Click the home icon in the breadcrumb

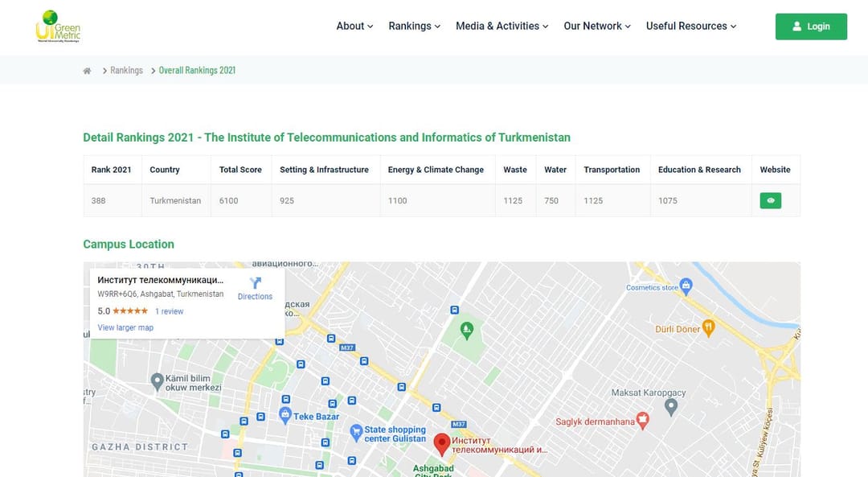(86, 70)
